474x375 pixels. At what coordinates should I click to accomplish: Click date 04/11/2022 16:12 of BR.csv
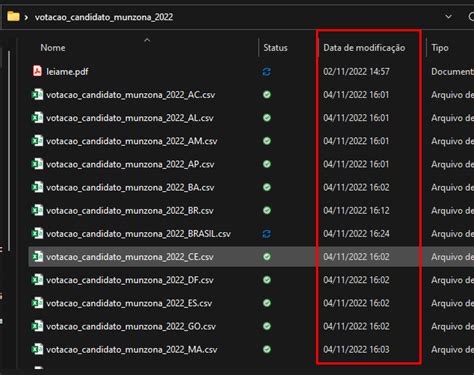click(356, 210)
